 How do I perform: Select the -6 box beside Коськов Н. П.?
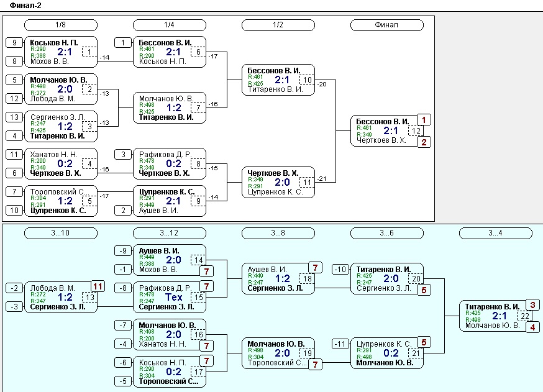click(x=123, y=363)
